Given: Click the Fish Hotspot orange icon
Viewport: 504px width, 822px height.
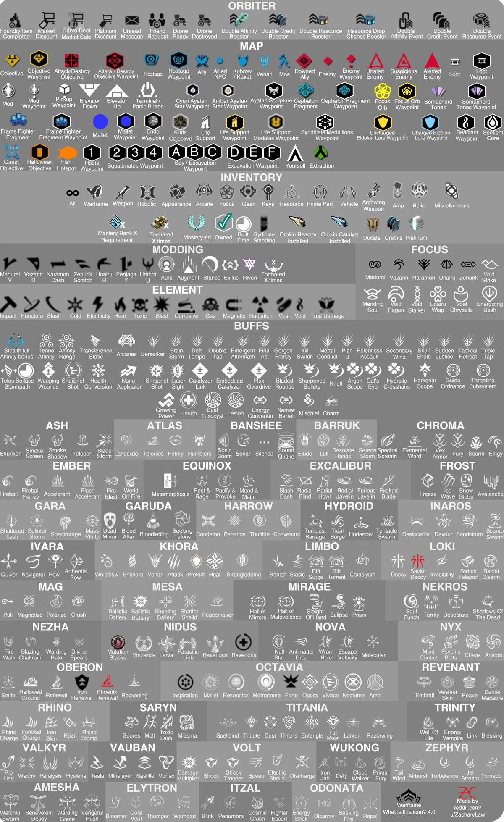Looking at the screenshot, I should 66,152.
